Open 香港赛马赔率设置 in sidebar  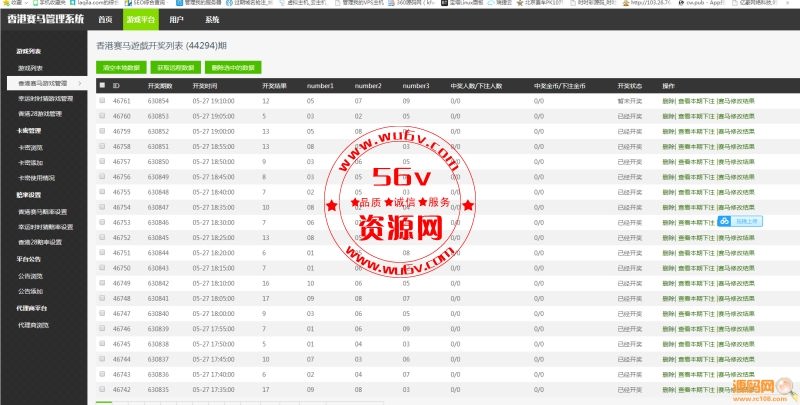(x=42, y=212)
